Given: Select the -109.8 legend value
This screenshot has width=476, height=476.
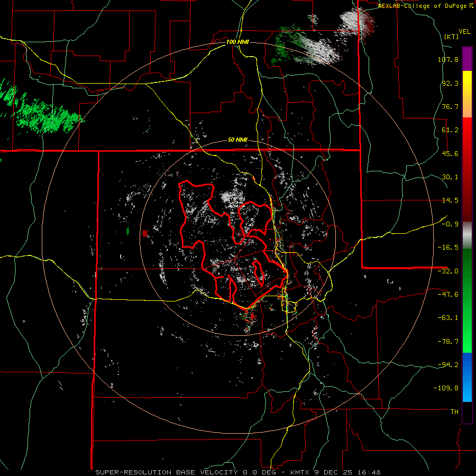Looking at the screenshot, I should coord(446,388).
